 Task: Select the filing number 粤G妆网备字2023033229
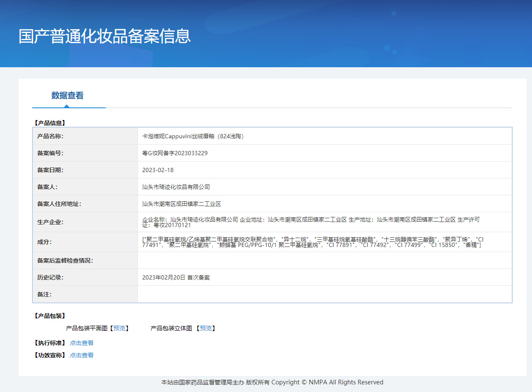(x=175, y=153)
